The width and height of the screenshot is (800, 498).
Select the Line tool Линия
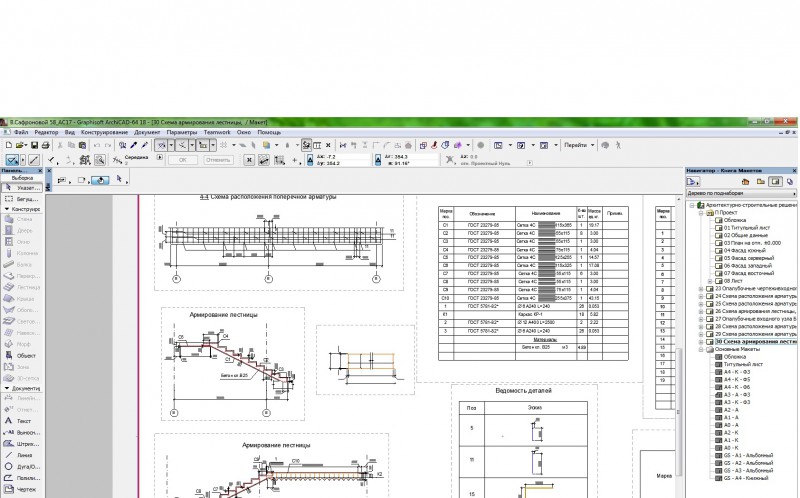tap(21, 455)
